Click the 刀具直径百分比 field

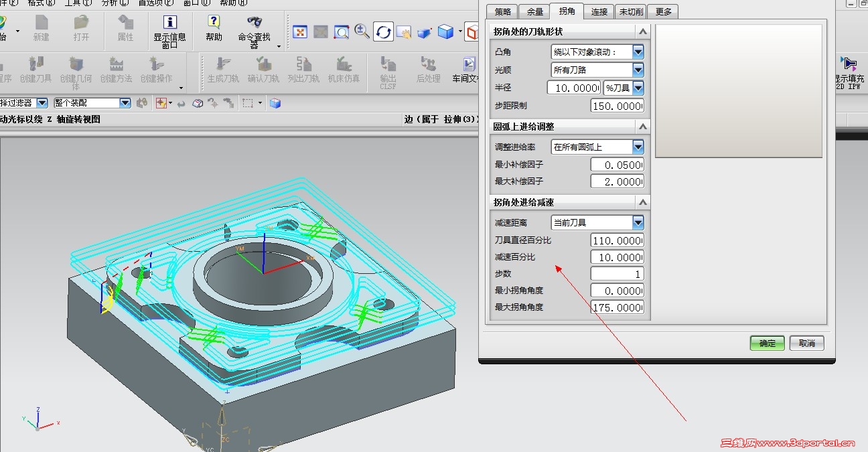[618, 240]
